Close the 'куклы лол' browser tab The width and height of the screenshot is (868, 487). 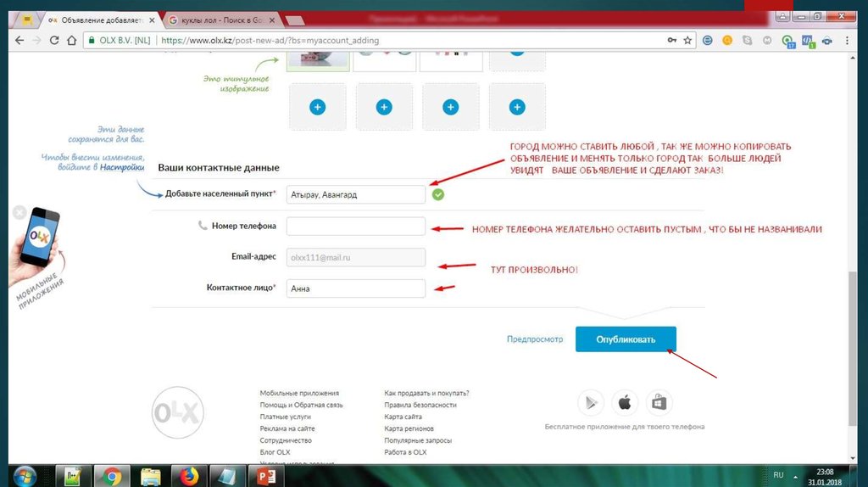tap(272, 20)
